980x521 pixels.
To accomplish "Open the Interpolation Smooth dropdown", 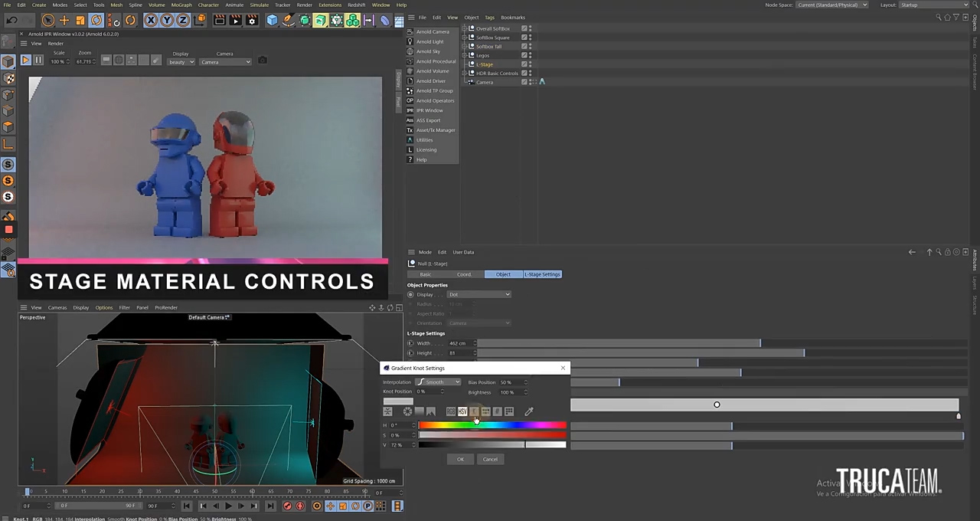I will point(438,382).
